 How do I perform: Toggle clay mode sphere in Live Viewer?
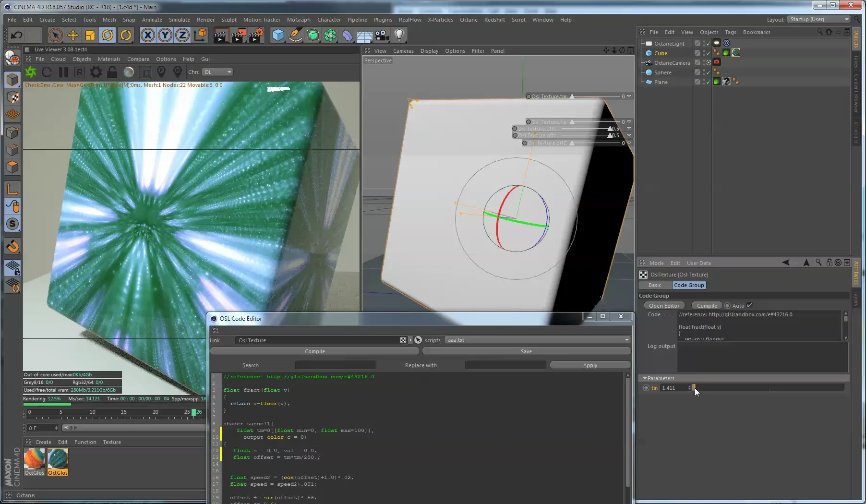coord(129,72)
